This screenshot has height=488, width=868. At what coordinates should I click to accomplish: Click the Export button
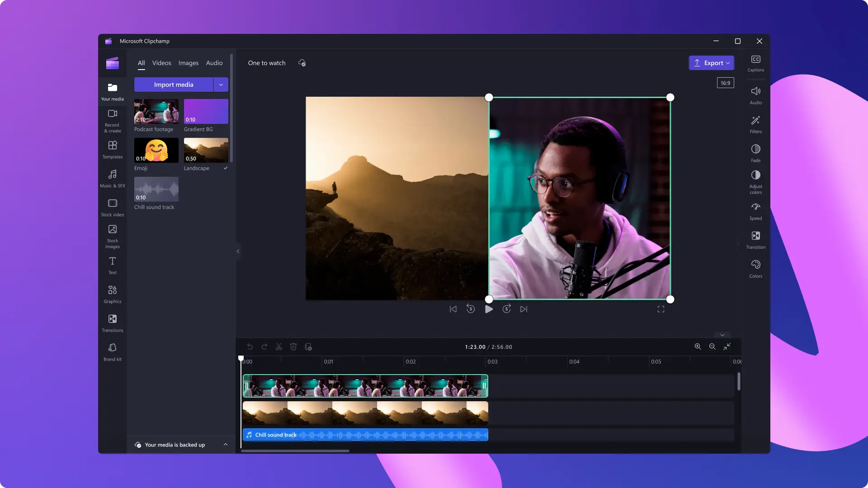click(711, 62)
